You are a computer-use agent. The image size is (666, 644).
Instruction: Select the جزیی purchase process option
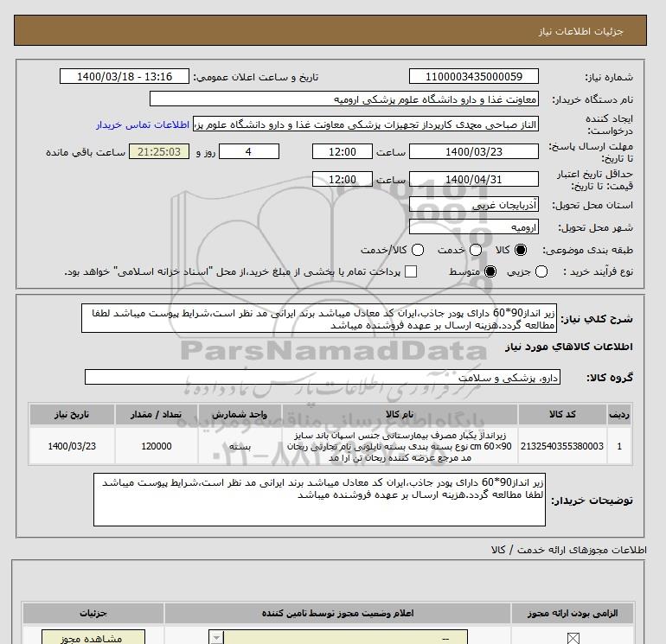point(542,271)
